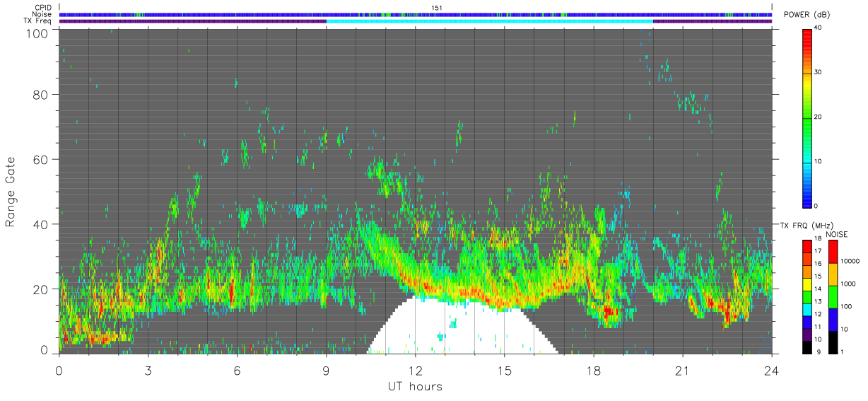The image size is (868, 401).
Task: Click the 40 tick on the Range Gate axis
Action: click(39, 224)
